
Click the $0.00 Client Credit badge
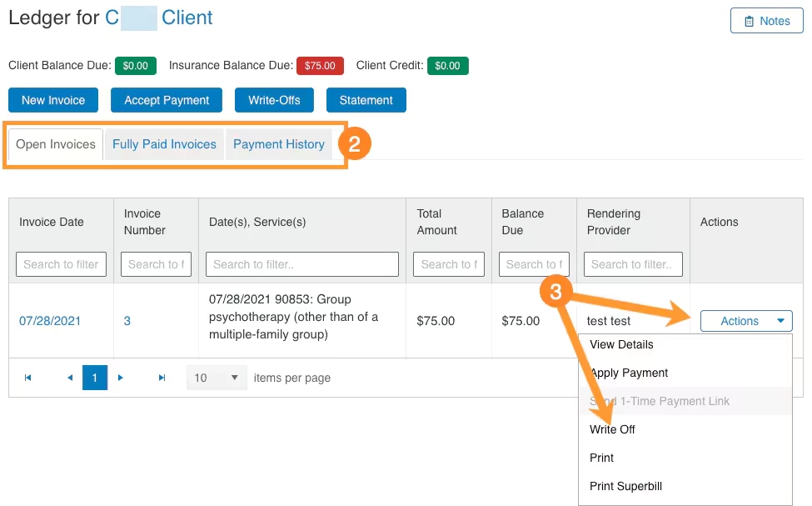point(447,66)
